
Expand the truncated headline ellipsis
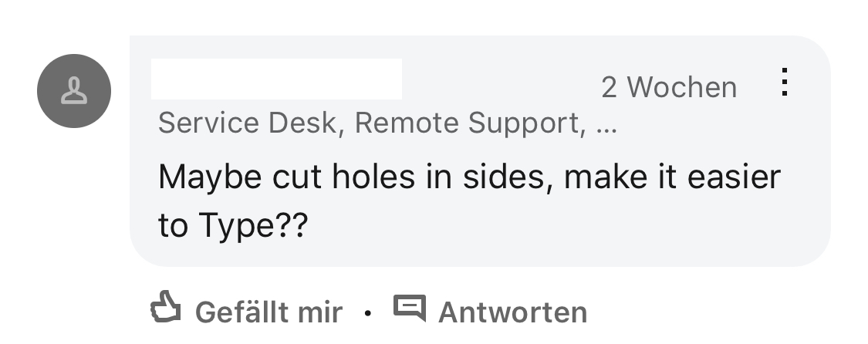(606, 124)
